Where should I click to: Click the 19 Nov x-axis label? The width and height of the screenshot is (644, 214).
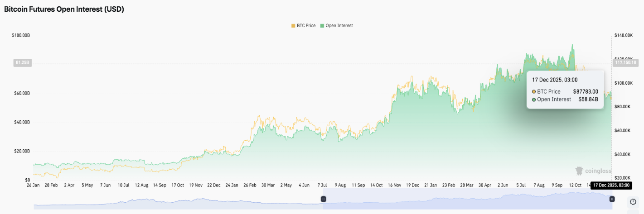(195, 185)
